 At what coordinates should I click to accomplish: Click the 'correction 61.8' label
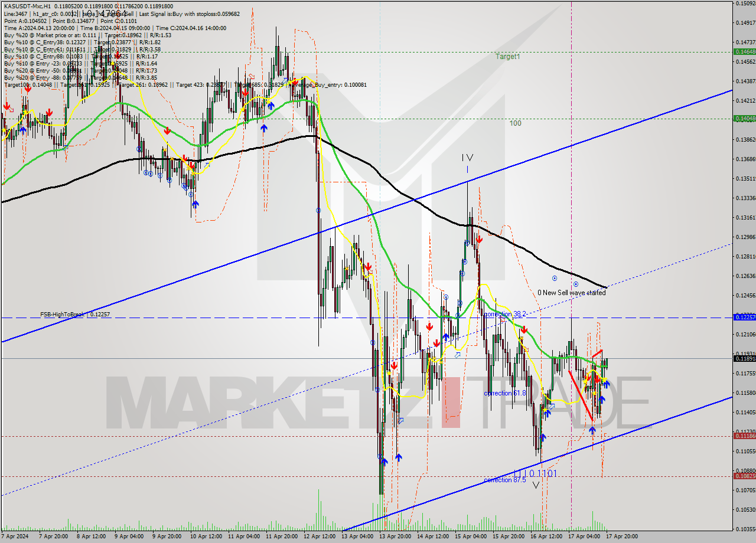(x=504, y=392)
